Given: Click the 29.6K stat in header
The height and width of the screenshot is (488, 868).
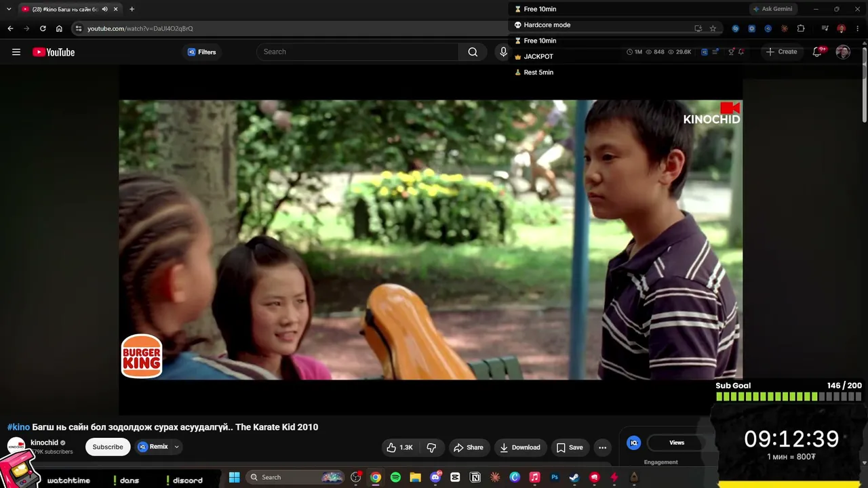Looking at the screenshot, I should pos(679,52).
